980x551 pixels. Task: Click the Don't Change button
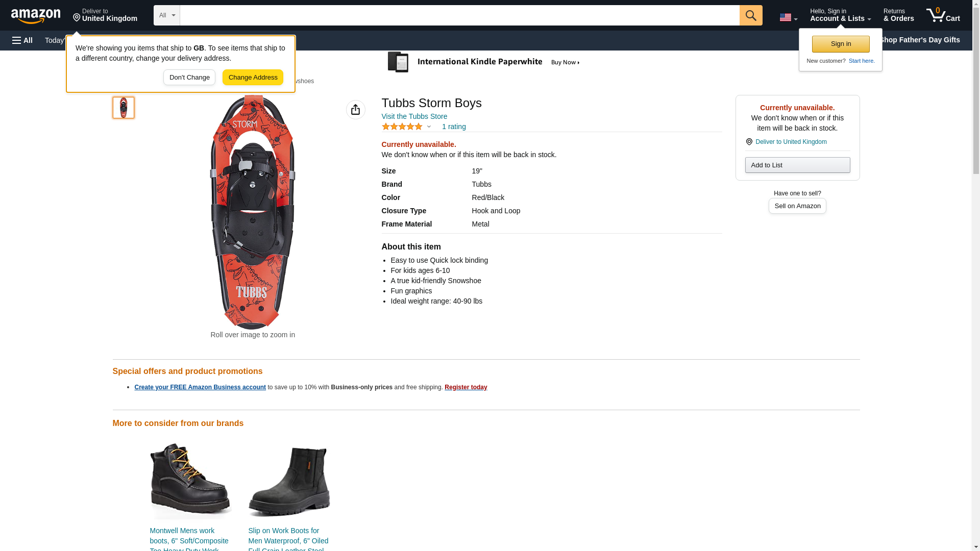pyautogui.click(x=189, y=78)
